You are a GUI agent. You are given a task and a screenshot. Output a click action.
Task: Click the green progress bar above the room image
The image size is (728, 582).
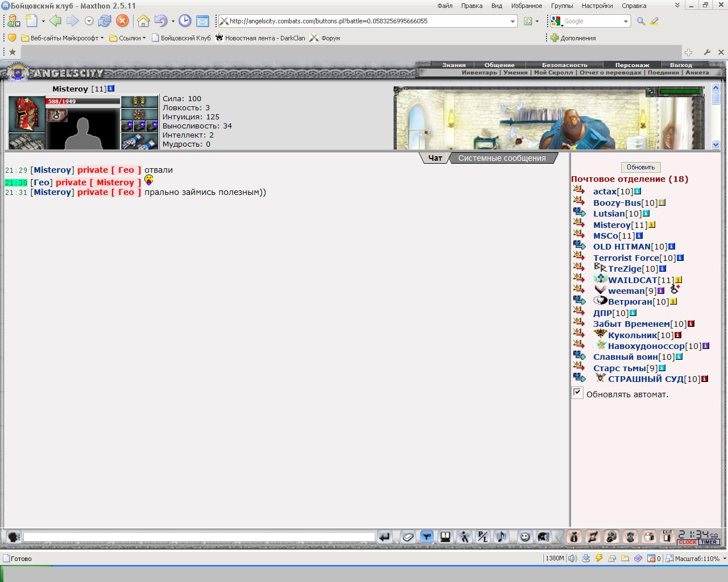(x=680, y=91)
